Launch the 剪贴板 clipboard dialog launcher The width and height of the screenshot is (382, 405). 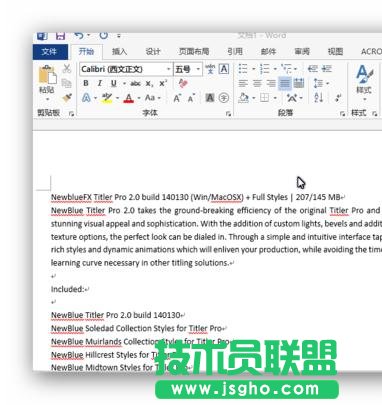tap(71, 114)
